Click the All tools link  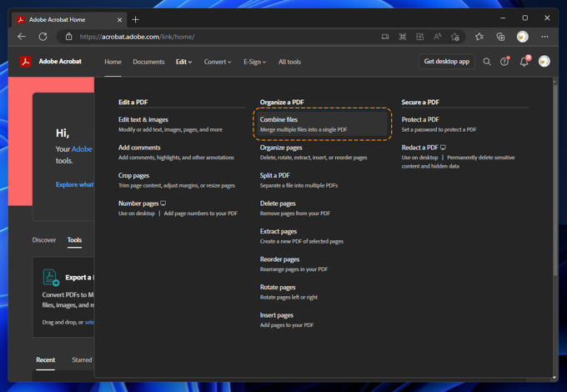[289, 62]
